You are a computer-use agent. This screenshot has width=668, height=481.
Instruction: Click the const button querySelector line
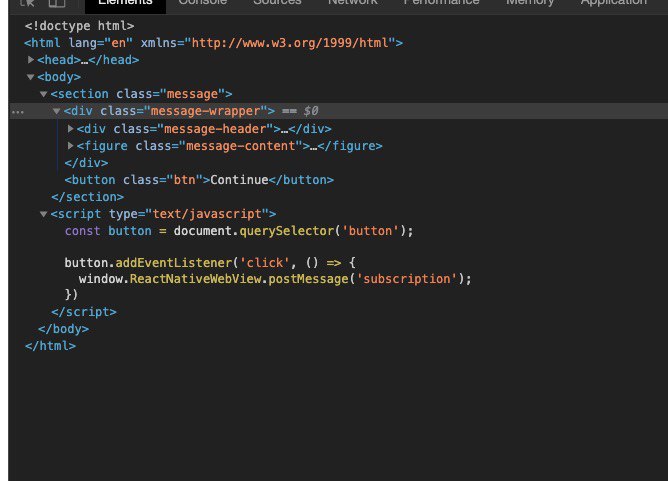(239, 231)
